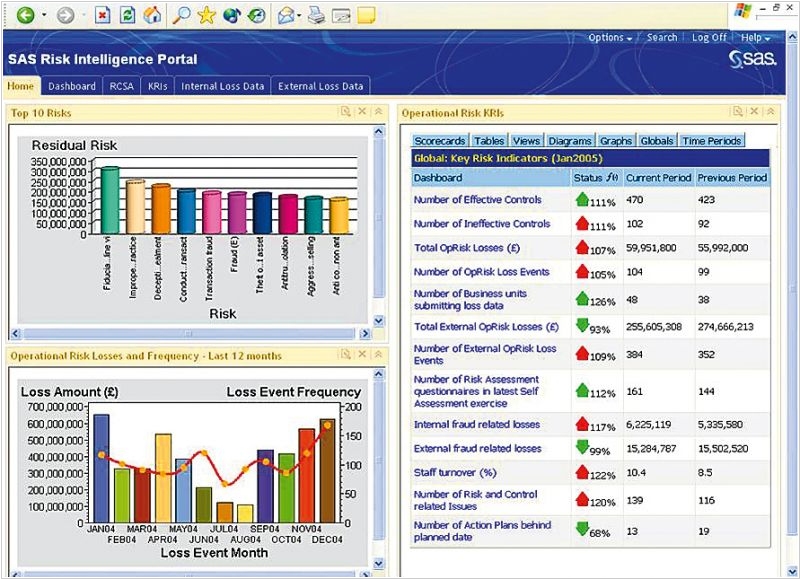
Task: Open Favorites with the star icon
Action: pos(206,16)
